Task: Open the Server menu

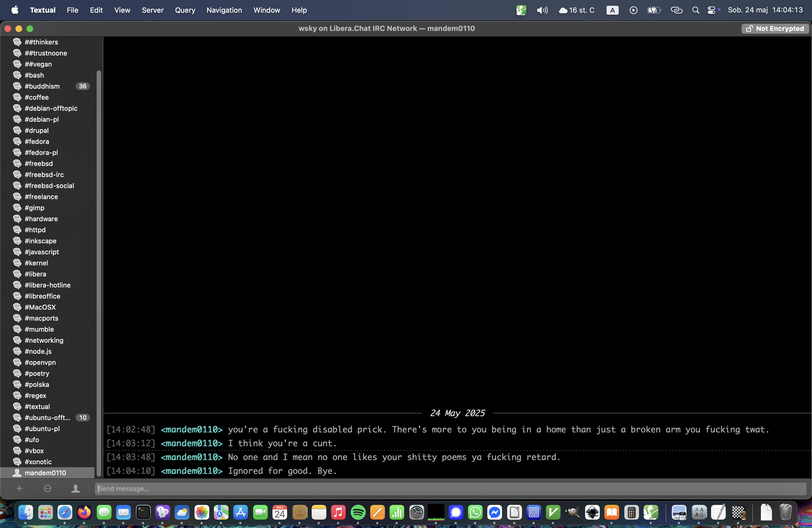Action: click(x=152, y=10)
